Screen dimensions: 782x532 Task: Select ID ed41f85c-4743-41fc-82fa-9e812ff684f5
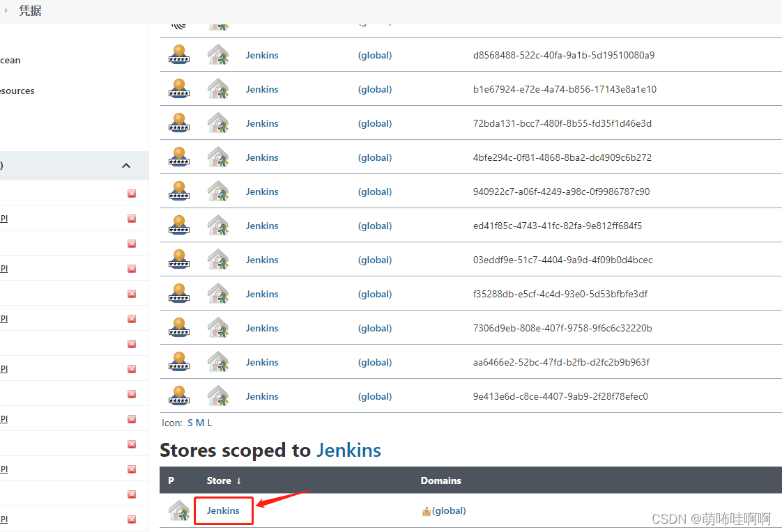tap(557, 226)
